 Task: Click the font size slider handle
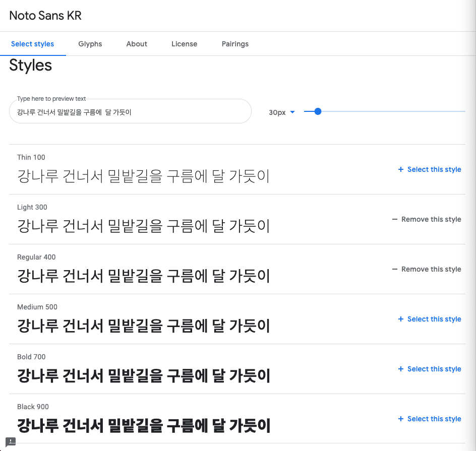318,111
